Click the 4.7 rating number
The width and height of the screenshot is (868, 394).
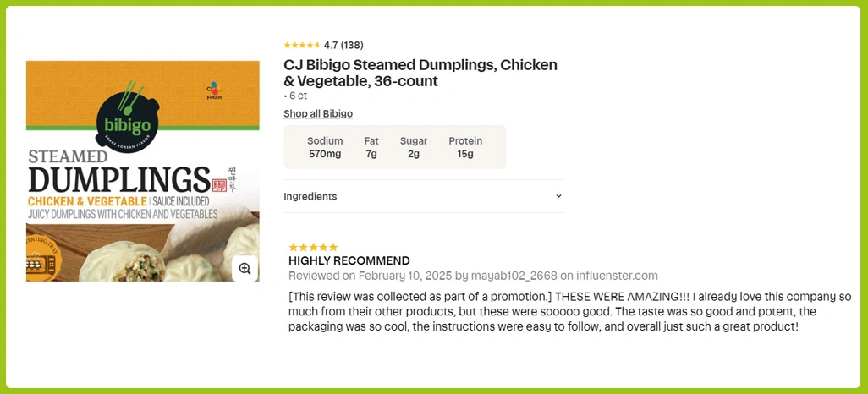[331, 45]
